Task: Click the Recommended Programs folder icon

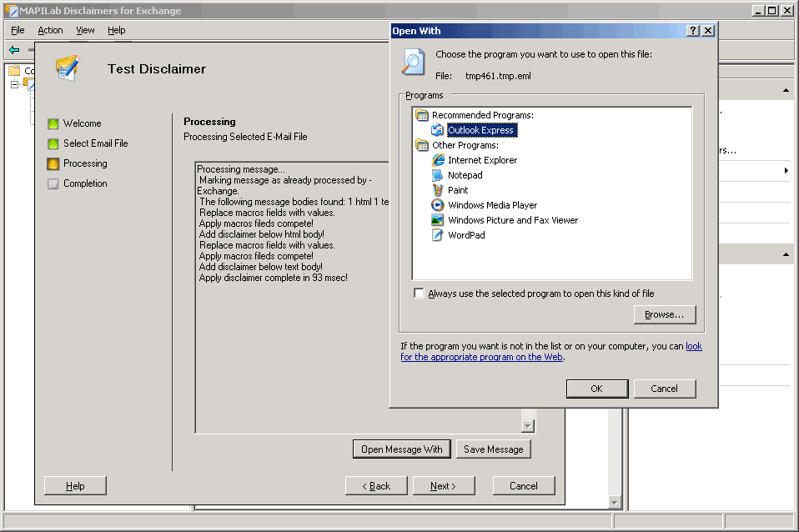Action: pos(422,115)
